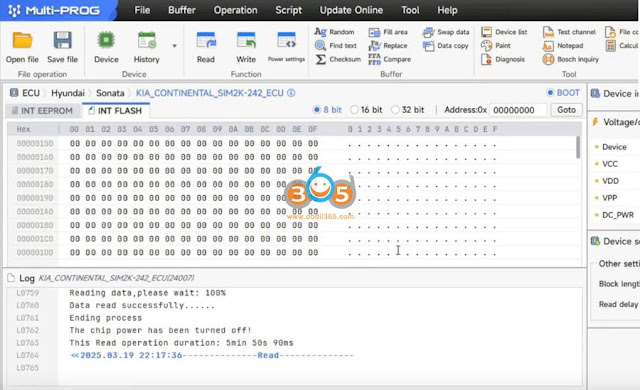Screen dimensions: 640x390
Task: Select the VPP voltage item
Action: (x=609, y=198)
